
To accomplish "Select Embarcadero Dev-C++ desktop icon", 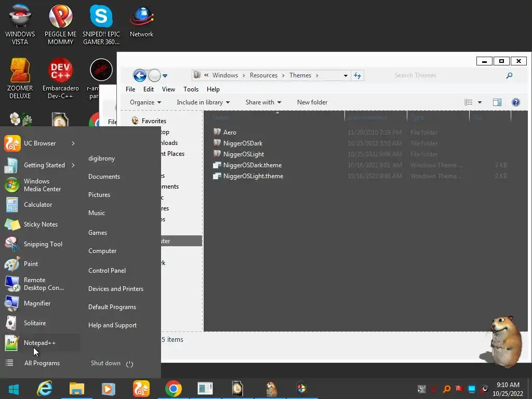I will point(60,79).
